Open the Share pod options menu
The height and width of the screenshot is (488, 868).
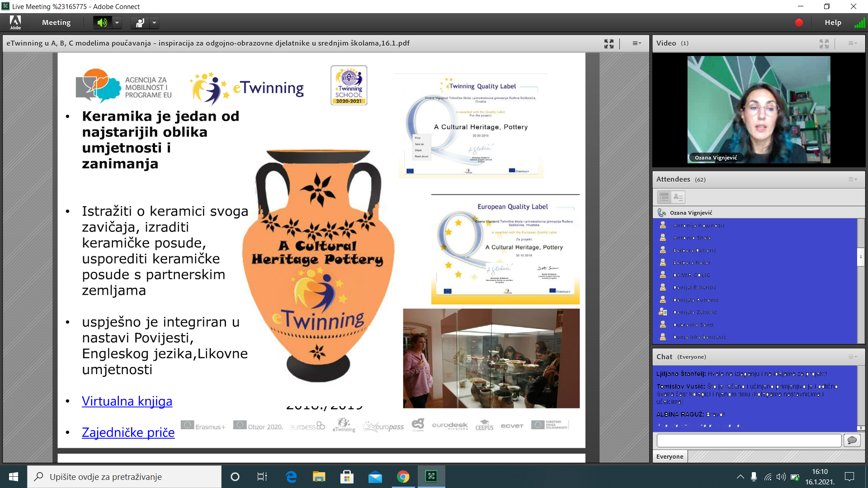click(637, 43)
